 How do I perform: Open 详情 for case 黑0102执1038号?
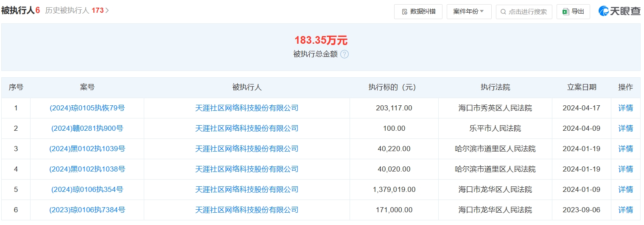[625, 169]
